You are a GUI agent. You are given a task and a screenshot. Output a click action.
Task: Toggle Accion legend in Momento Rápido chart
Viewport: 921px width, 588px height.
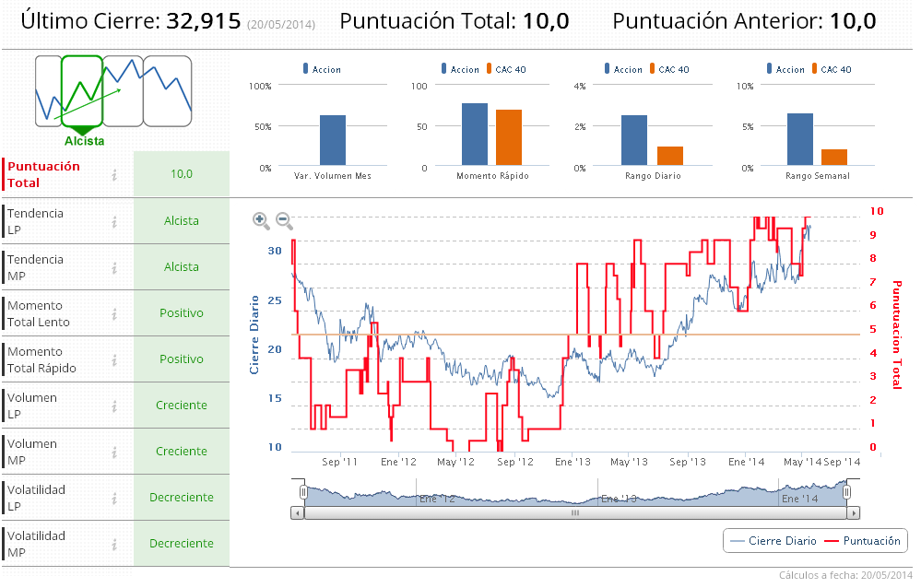pos(461,69)
